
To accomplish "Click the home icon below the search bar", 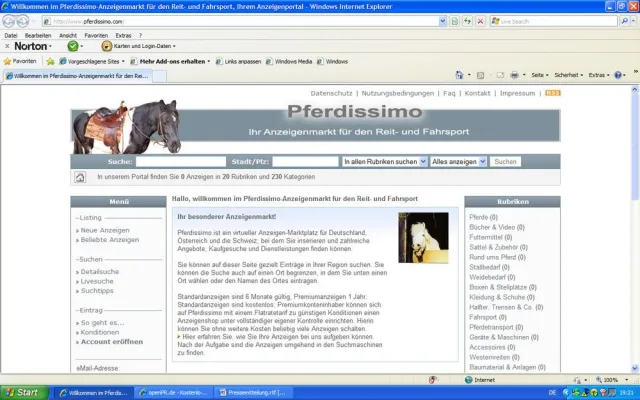I will click(81, 177).
